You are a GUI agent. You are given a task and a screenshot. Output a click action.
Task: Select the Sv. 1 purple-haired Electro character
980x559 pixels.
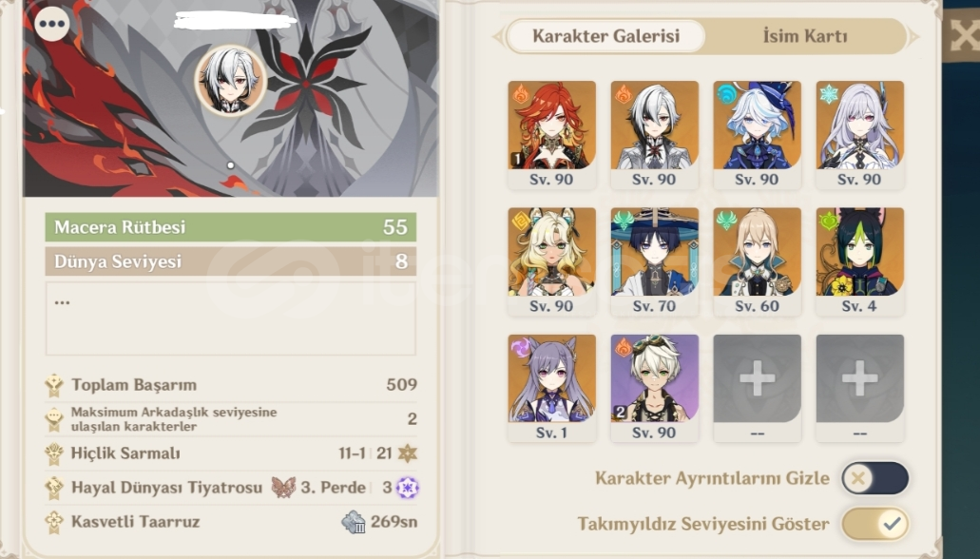(x=551, y=388)
